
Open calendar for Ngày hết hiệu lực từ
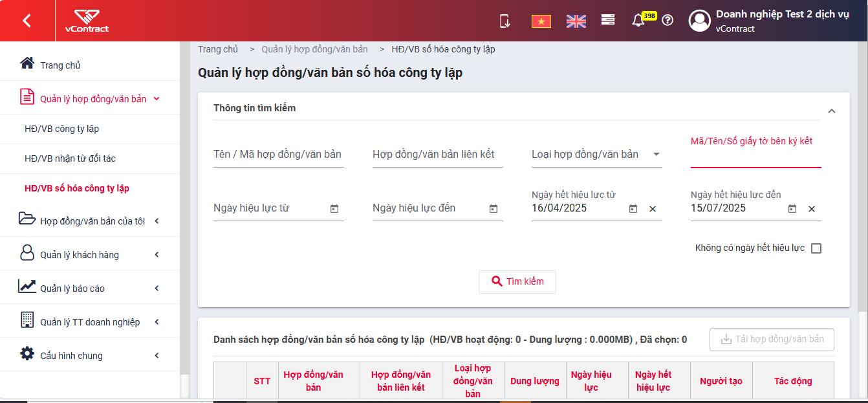click(x=633, y=209)
